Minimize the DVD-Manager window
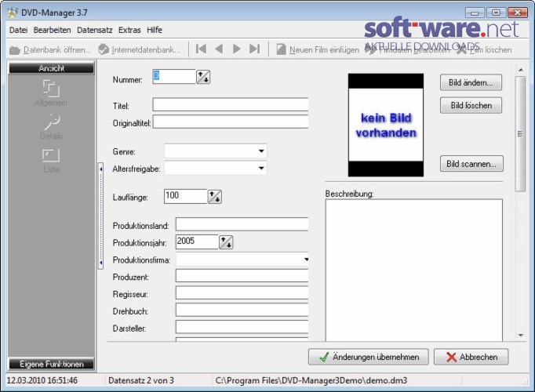The width and height of the screenshot is (535, 392). (x=475, y=13)
